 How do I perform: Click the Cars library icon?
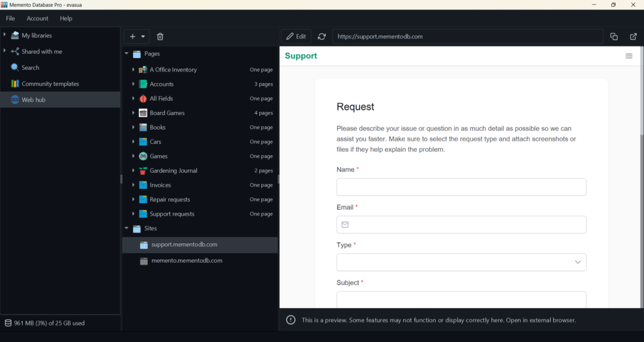(143, 141)
